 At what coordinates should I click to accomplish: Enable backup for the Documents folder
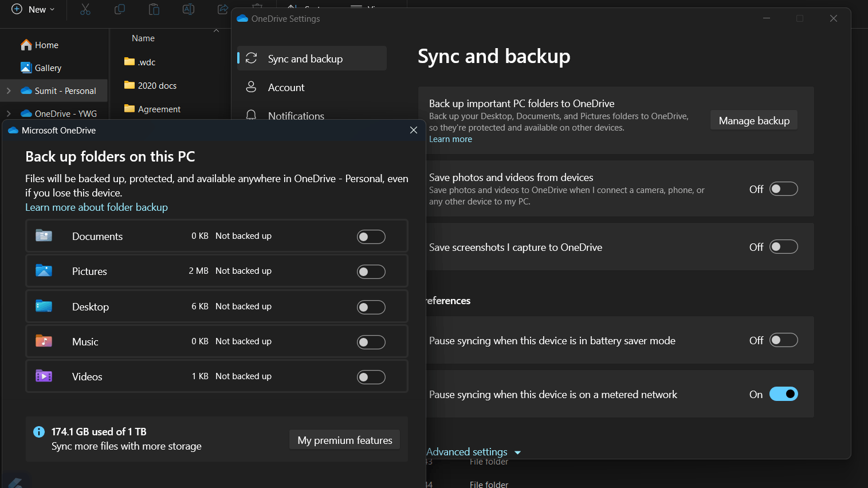371,237
